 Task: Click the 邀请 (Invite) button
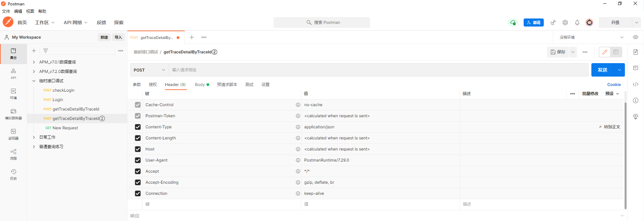(534, 23)
